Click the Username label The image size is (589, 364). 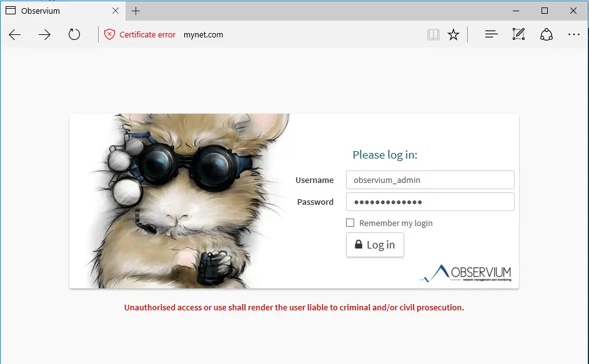click(x=314, y=180)
